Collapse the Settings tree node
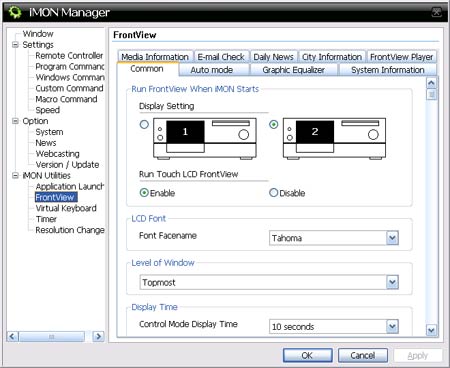 pos(15,45)
